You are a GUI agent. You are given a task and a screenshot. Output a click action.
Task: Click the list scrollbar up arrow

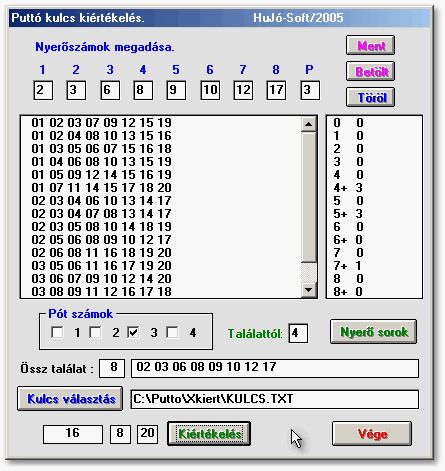309,124
